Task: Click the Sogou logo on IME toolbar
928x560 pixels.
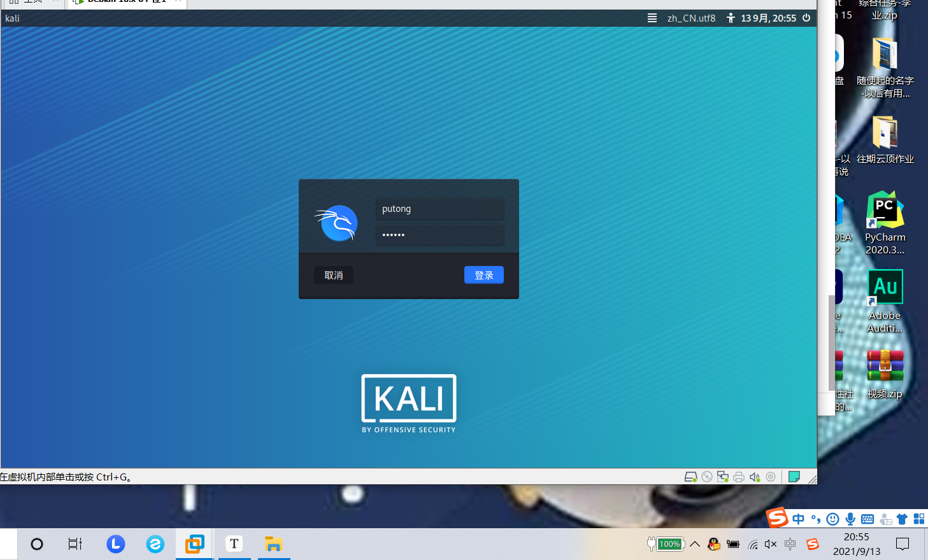Action: coord(777,518)
